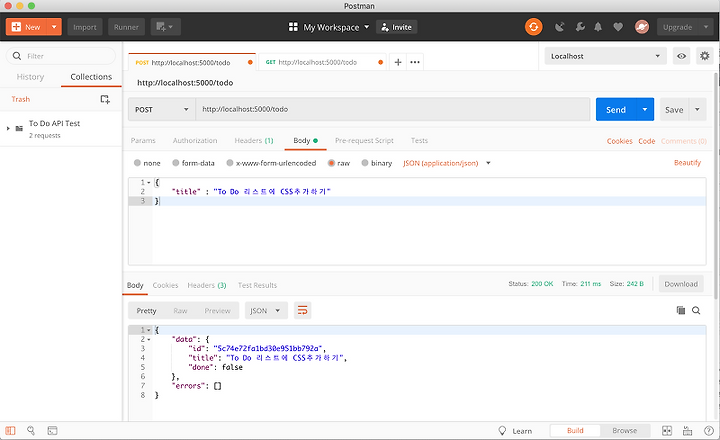Click the Runner button
The image size is (720, 440).
point(126,27)
